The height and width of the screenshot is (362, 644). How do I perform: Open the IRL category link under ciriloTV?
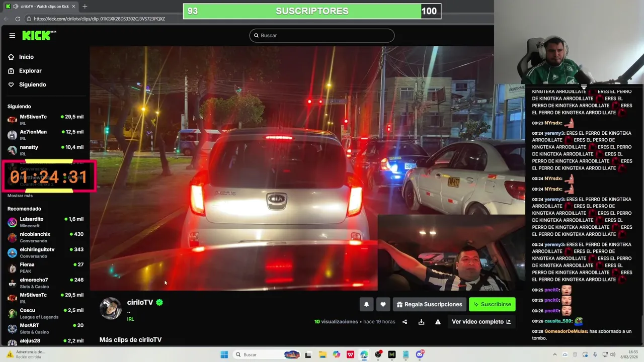130,319
